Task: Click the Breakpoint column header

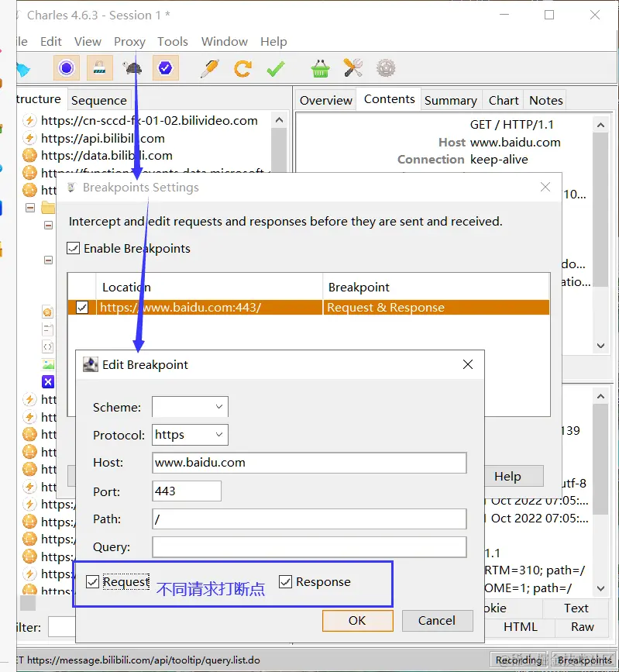Action: [x=436, y=287]
